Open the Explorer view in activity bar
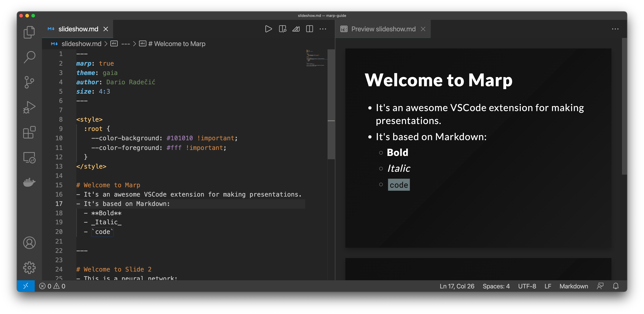The height and width of the screenshot is (314, 644). [x=29, y=32]
